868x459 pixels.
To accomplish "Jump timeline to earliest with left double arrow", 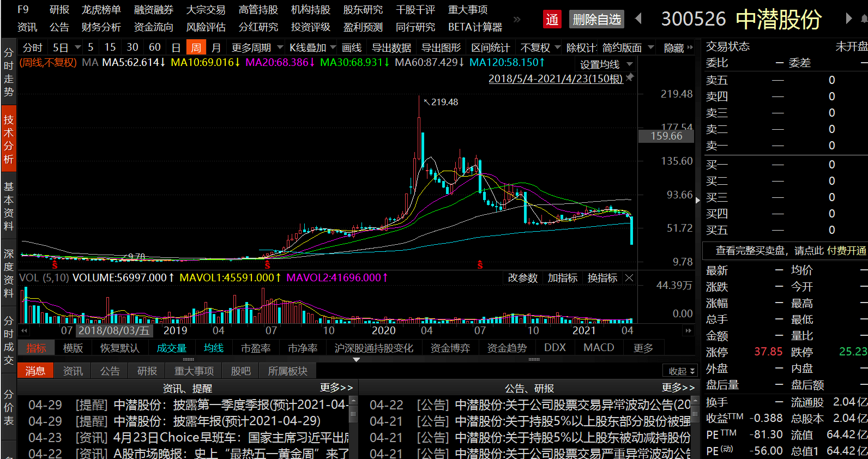I will tap(24, 330).
